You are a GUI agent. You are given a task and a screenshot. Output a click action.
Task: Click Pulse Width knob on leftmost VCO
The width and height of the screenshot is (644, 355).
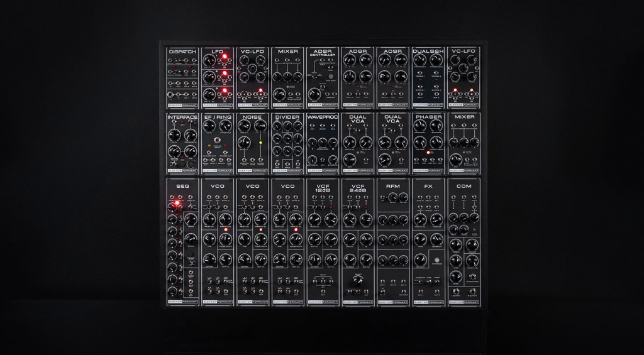[225, 239]
